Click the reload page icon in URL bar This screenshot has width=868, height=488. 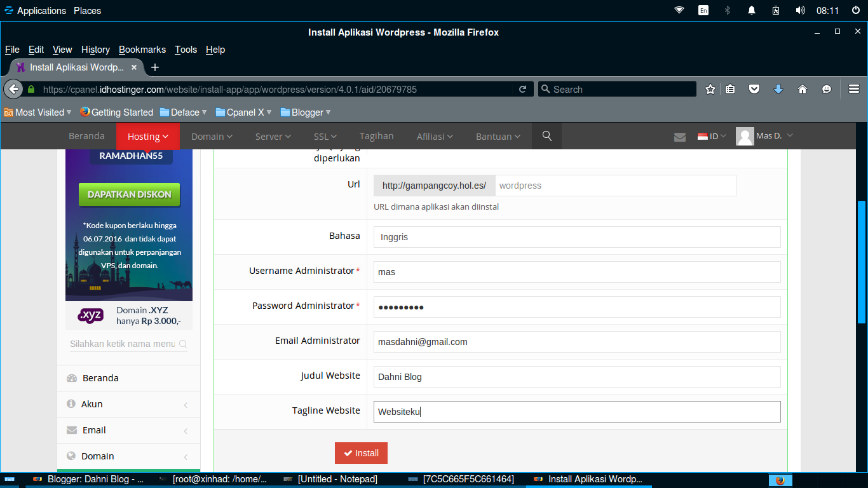(523, 90)
